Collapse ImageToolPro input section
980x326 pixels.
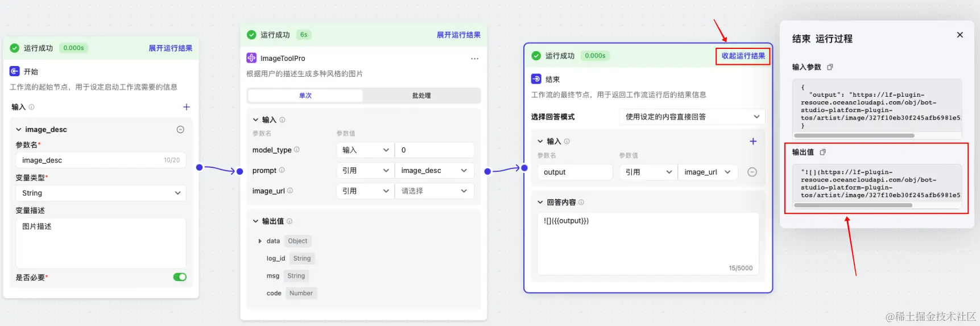point(255,119)
